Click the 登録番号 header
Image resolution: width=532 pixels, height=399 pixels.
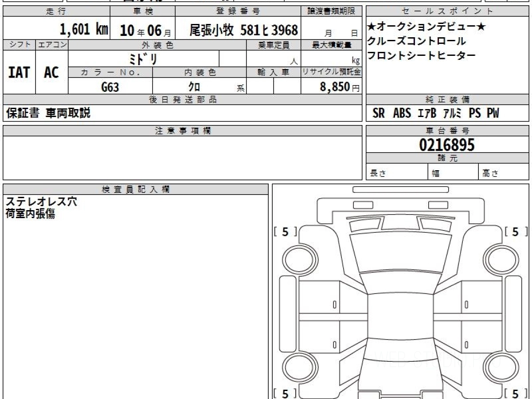pos(239,11)
